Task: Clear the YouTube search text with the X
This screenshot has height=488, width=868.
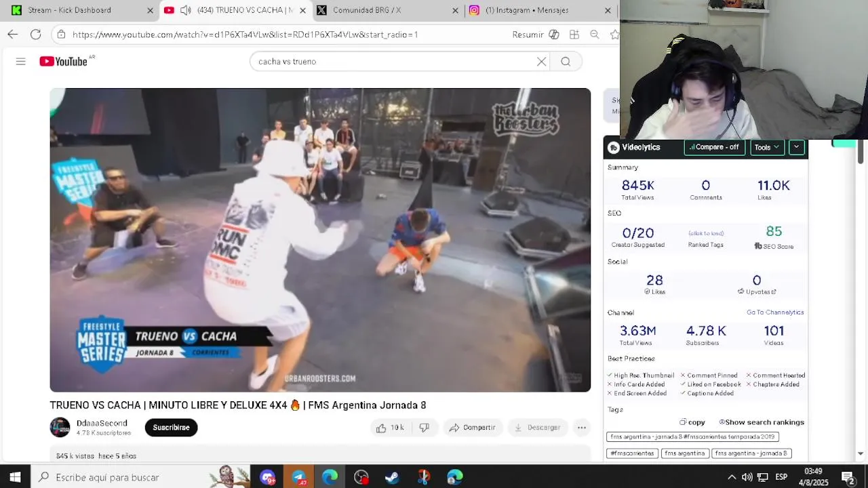Action: click(541, 62)
